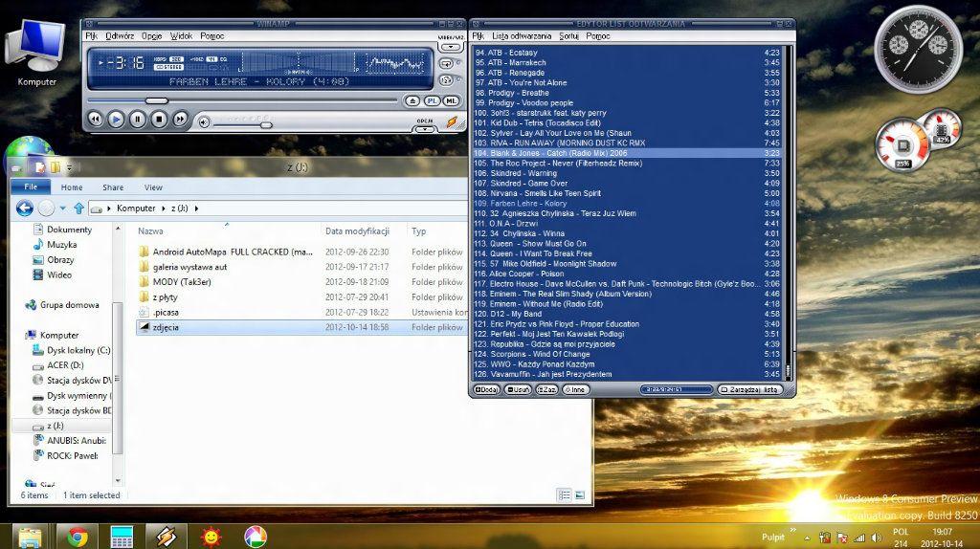Select track 116 Alice Cooper - Poison
The height and width of the screenshot is (549, 980).
point(627,274)
